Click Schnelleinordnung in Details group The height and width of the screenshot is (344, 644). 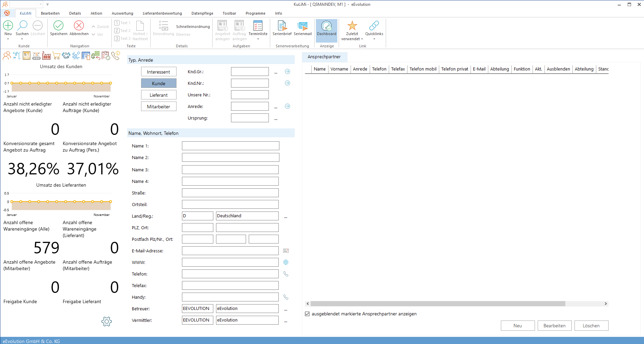click(x=193, y=27)
